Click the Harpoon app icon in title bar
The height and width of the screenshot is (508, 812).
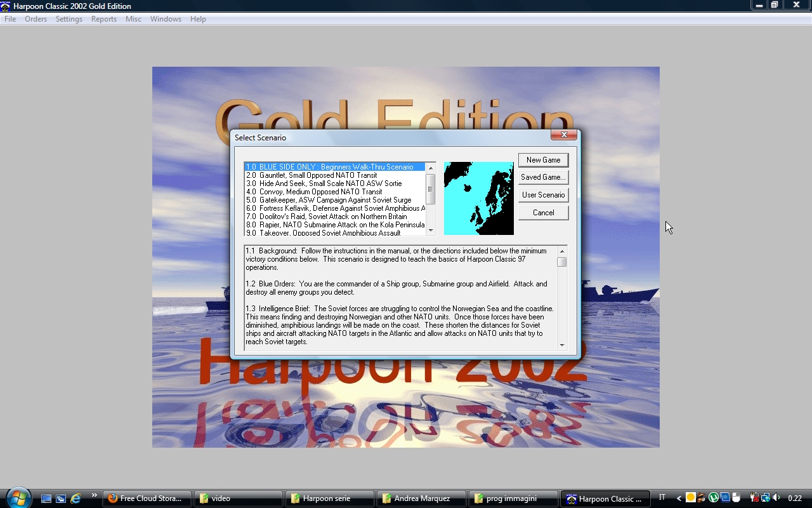pos(6,6)
